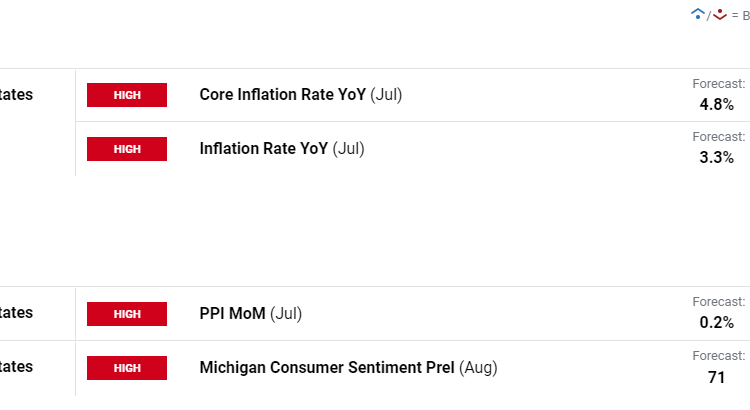Screen dimensions: 750x410
Task: Click the Forecast label above 4.8%
Action: point(719,84)
